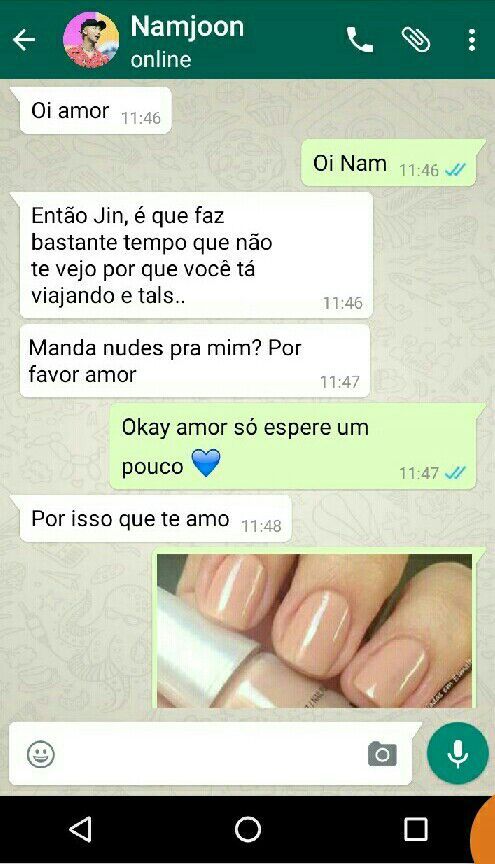Start a voice call with Namjoon
Screen dimensions: 495x864
coord(360,40)
